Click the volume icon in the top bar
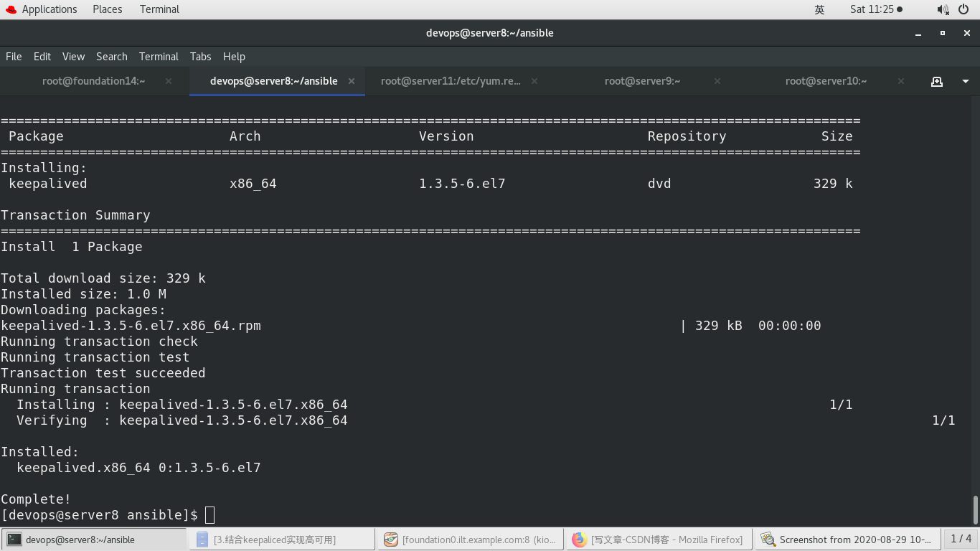Viewport: 980px width, 551px height. coord(941,9)
